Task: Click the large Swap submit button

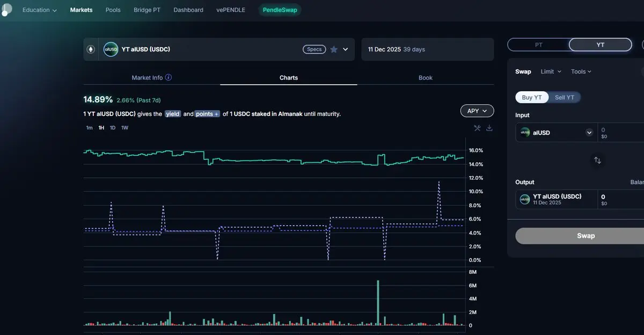Action: (580, 236)
